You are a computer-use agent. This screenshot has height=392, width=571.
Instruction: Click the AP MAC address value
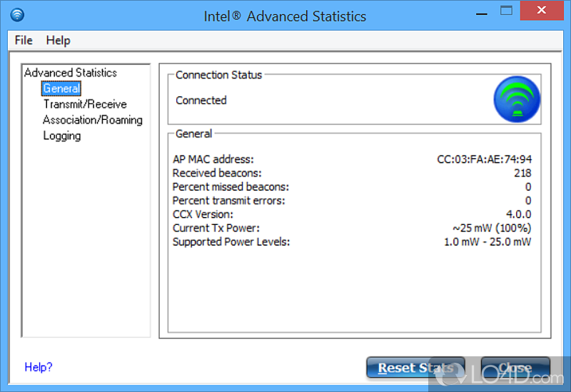(484, 159)
